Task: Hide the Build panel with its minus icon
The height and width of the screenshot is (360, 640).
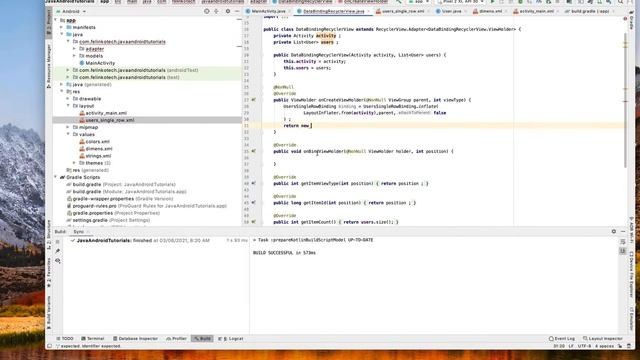Action: coord(623,231)
